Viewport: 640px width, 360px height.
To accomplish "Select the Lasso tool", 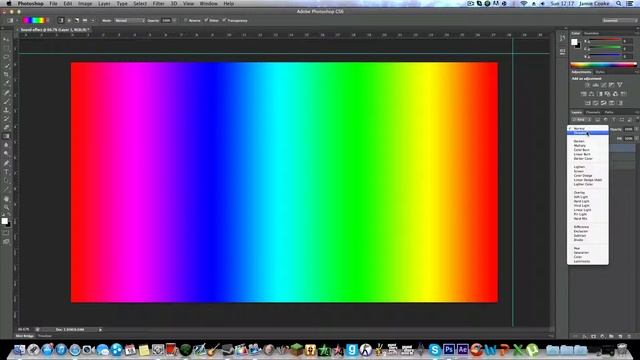I will tap(6, 57).
